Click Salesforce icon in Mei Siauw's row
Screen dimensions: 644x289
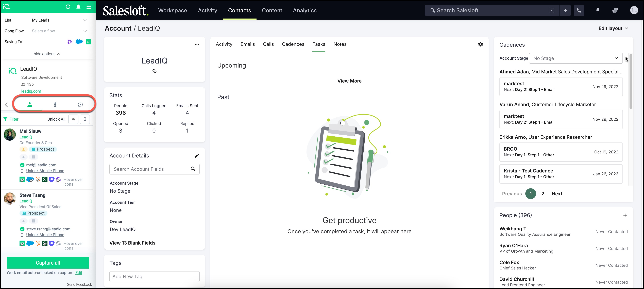(30, 179)
